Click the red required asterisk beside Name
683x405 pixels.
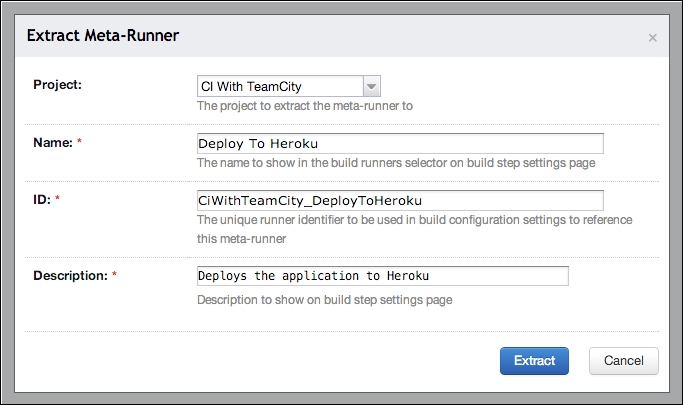point(79,141)
